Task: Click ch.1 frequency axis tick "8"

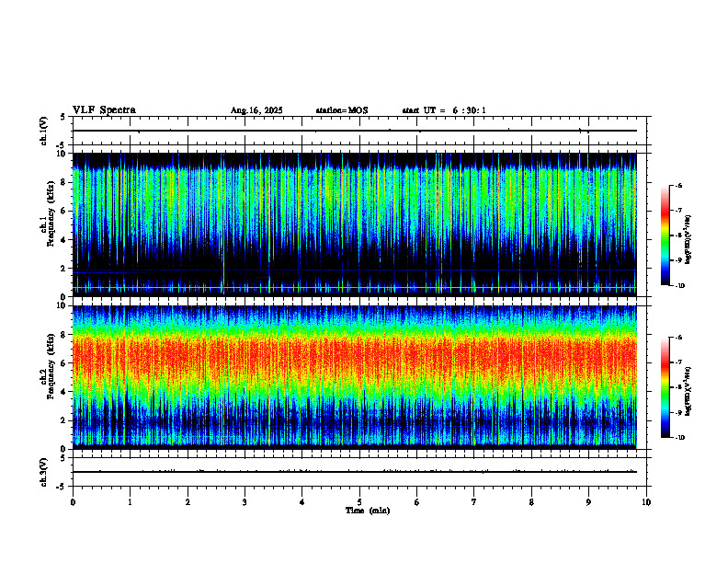Action: tap(63, 182)
